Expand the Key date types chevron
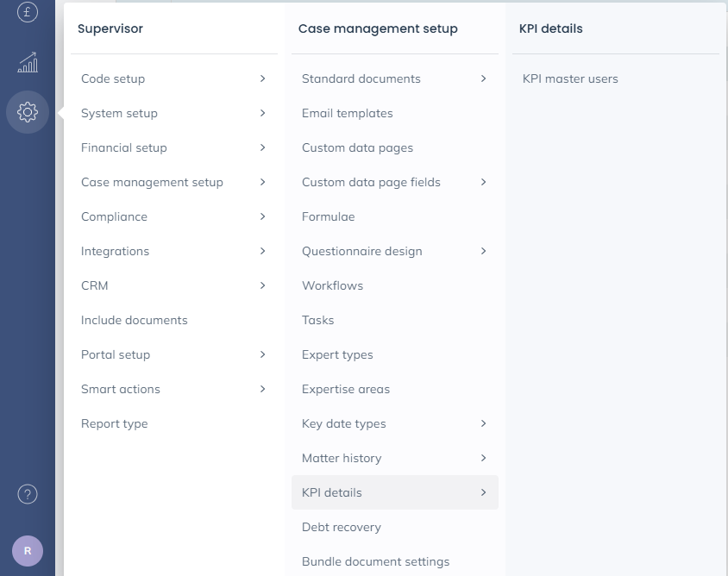 pos(483,423)
